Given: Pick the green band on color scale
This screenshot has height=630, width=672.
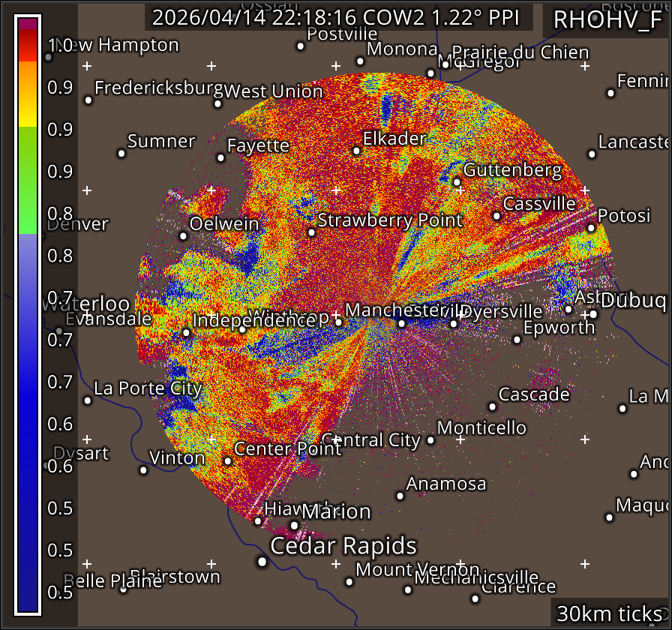Looking at the screenshot, I should click(28, 180).
